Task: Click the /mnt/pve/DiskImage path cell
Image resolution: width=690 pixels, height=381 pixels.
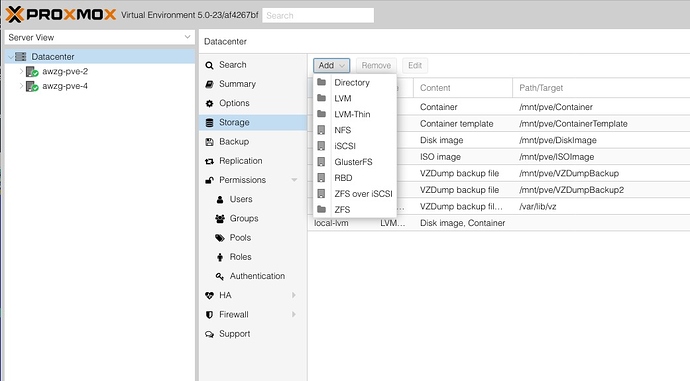Action: tap(558, 140)
